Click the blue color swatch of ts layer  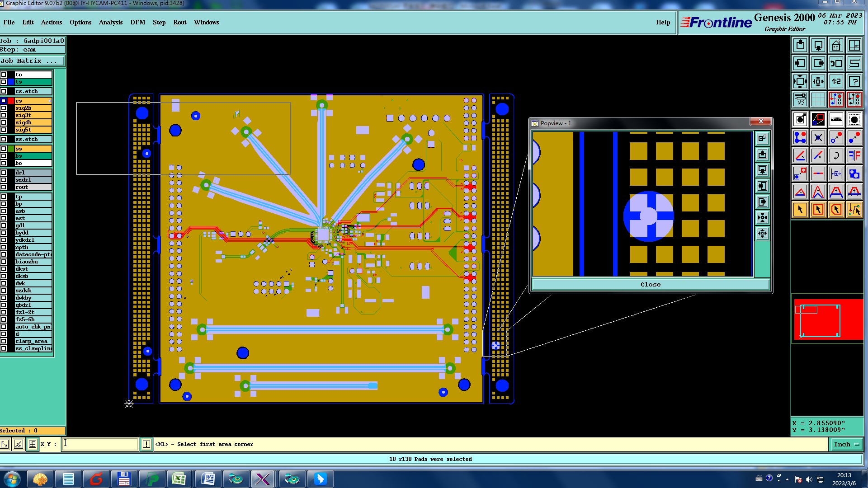[11, 82]
